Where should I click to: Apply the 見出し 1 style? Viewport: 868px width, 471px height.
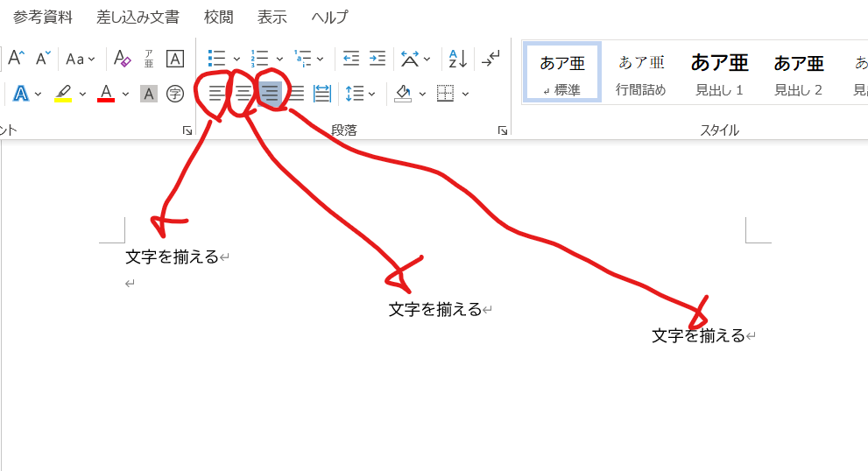click(x=719, y=72)
